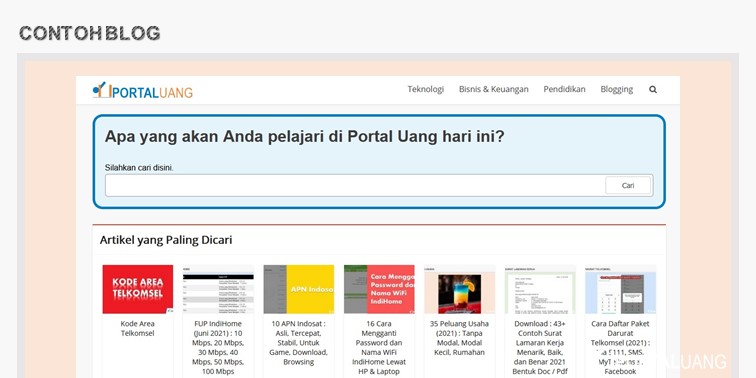This screenshot has height=378, width=756.
Task: Click '16 Cara Mengganti Password' article link
Action: [x=379, y=348]
